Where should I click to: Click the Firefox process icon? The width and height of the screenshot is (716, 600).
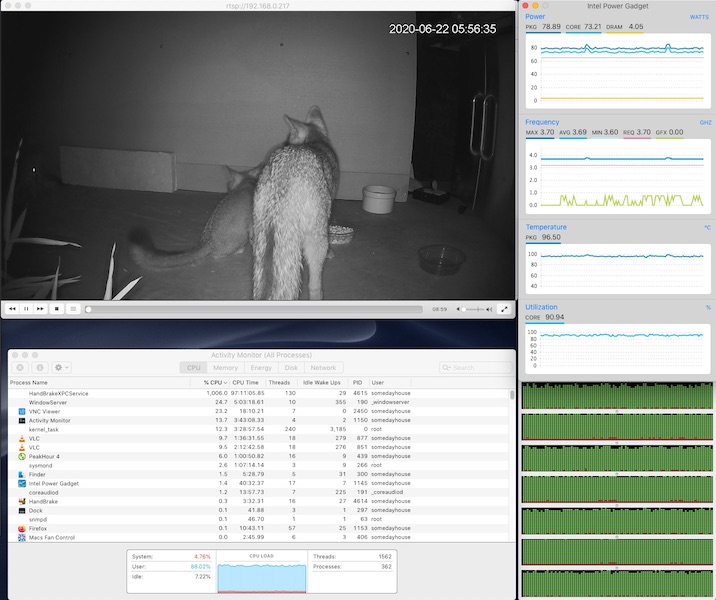[21, 528]
